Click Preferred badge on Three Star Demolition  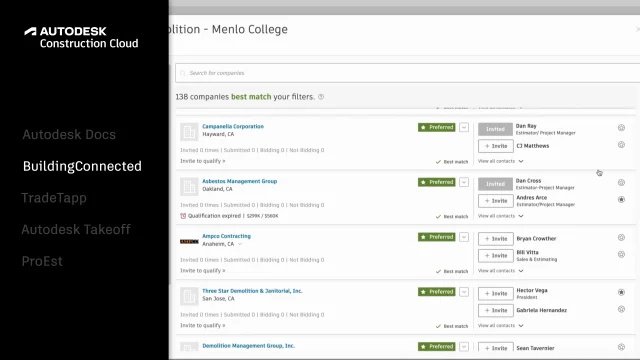[436, 292]
